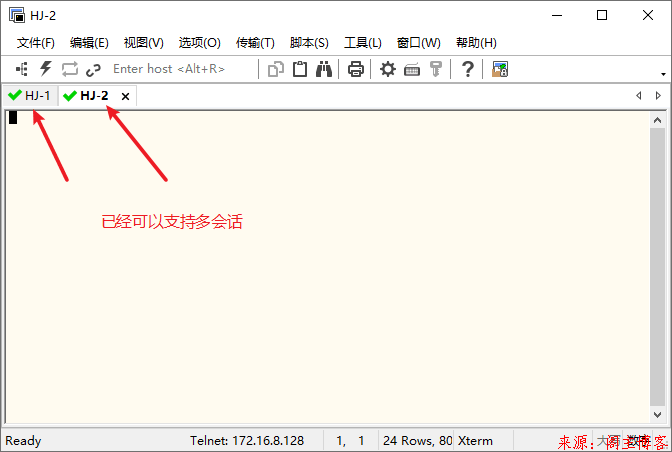Click the scrollbar down arrow
This screenshot has height=452, width=672.
click(x=657, y=414)
